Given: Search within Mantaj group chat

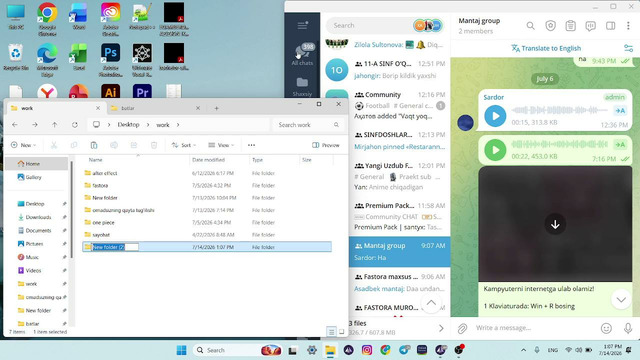Looking at the screenshot, I should (530, 26).
